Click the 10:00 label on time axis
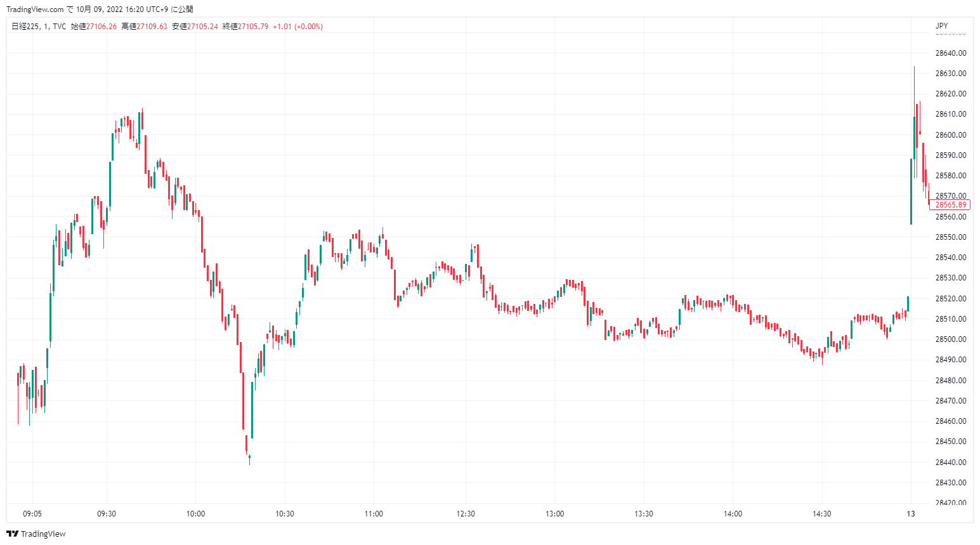The image size is (980, 545). pyautogui.click(x=195, y=514)
